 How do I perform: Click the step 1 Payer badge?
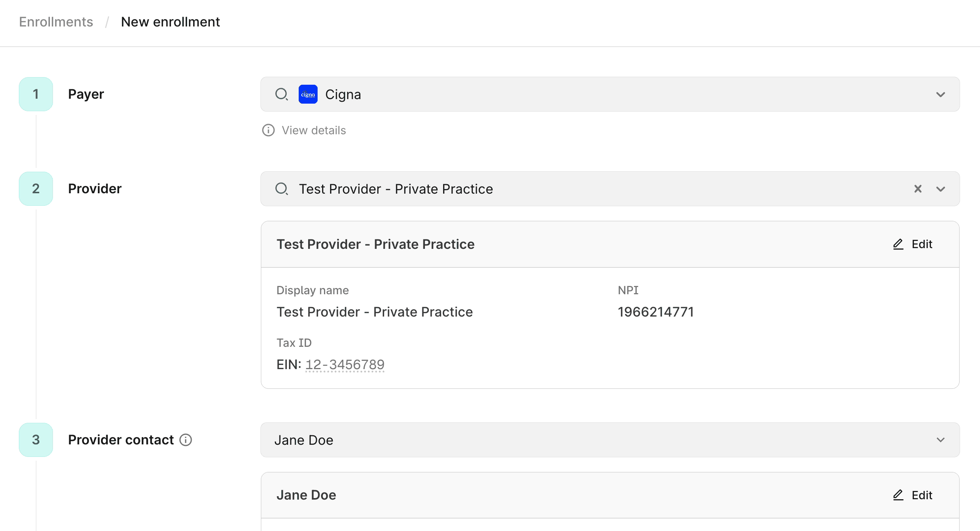(x=36, y=94)
